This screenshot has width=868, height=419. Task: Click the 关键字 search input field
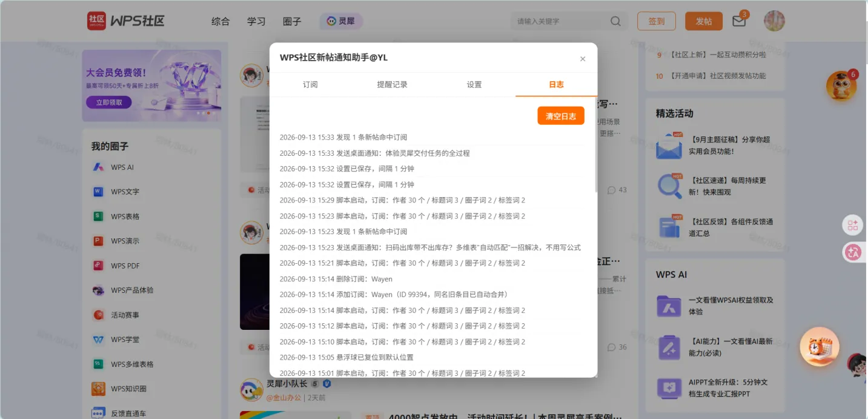(x=560, y=21)
